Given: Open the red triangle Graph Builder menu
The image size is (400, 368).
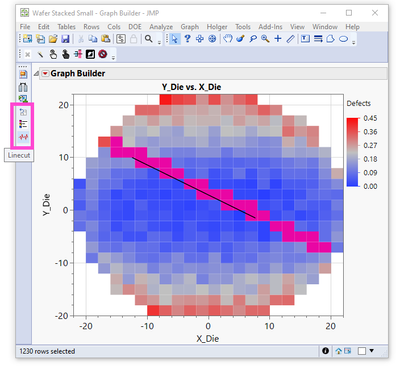Looking at the screenshot, I should pyautogui.click(x=45, y=73).
